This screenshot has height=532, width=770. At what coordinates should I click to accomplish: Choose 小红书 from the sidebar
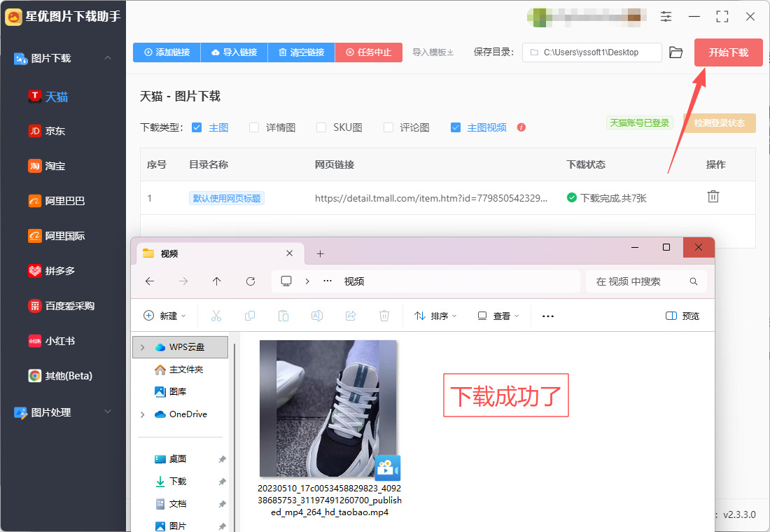[59, 341]
